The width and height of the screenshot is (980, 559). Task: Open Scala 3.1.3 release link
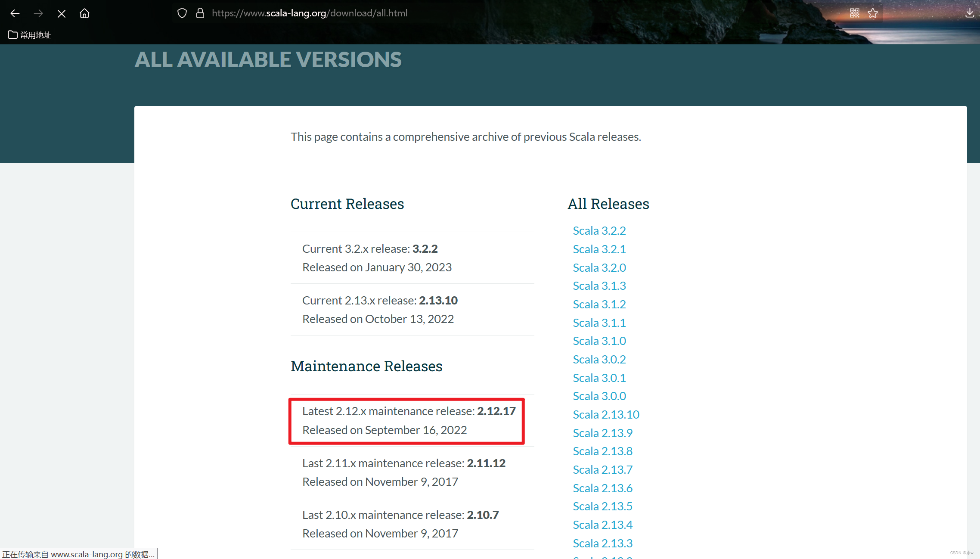click(x=599, y=286)
